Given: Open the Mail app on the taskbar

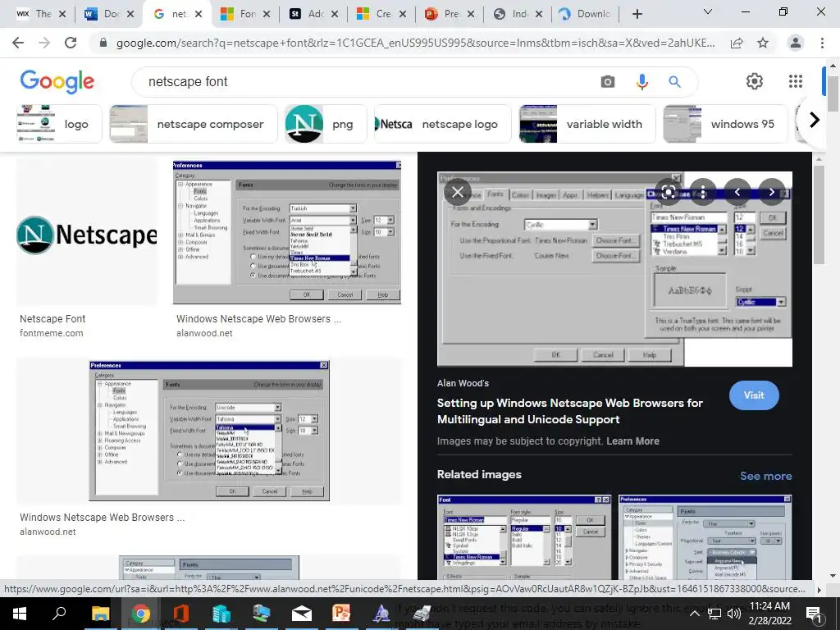Looking at the screenshot, I should point(302,614).
